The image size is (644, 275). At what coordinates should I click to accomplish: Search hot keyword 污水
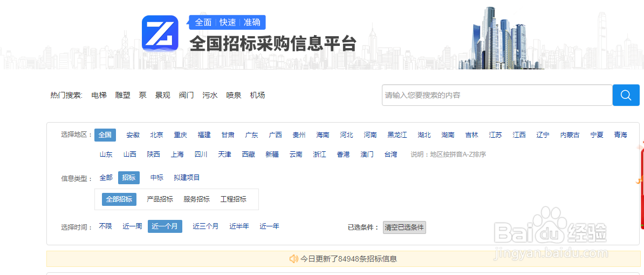pos(210,96)
